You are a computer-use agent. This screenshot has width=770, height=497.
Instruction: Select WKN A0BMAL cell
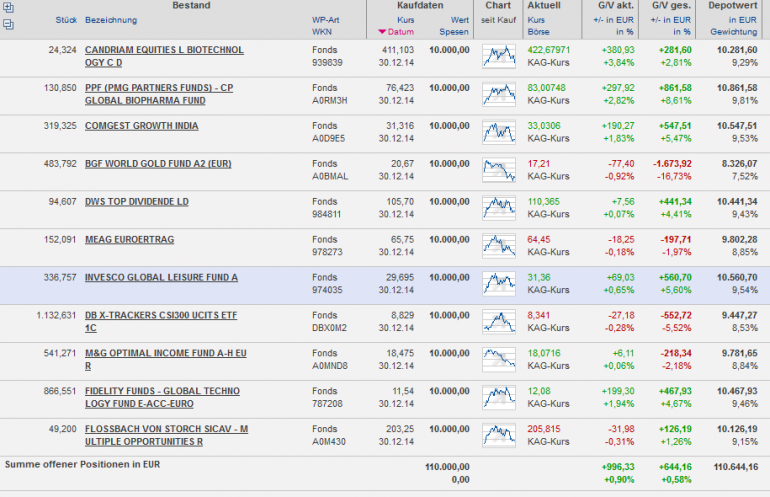[x=330, y=176]
